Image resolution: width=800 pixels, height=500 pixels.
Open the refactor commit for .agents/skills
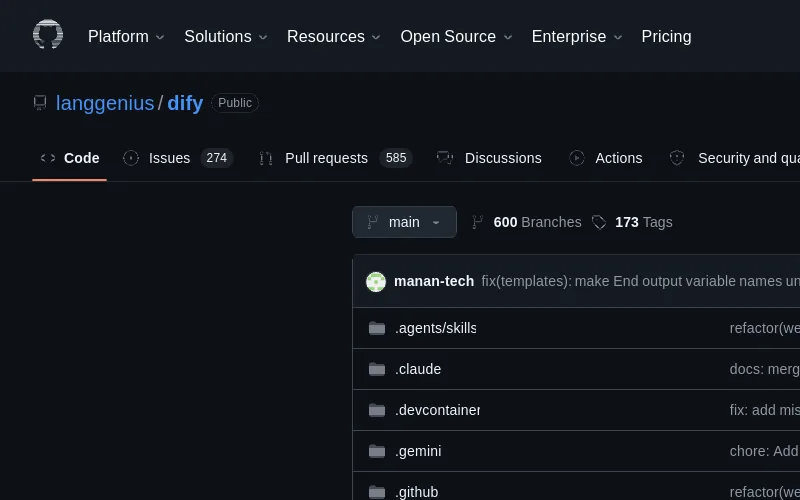pyautogui.click(x=765, y=328)
